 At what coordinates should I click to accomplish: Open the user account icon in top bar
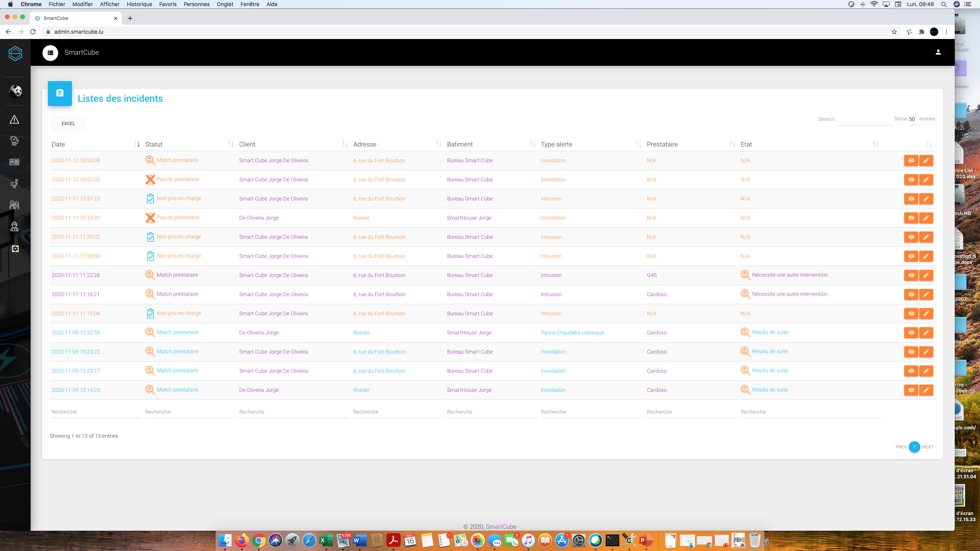click(x=938, y=52)
